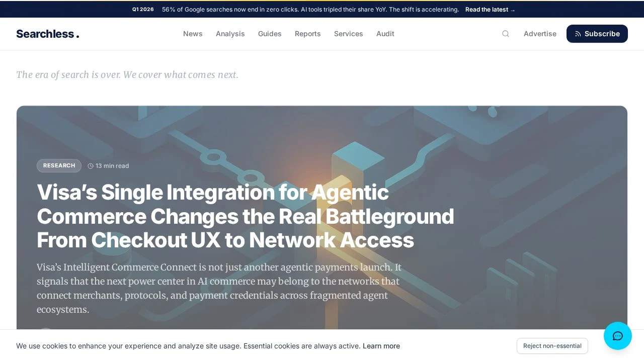Click the Q1 2026 banner label
The image size is (644, 362).
143,10
